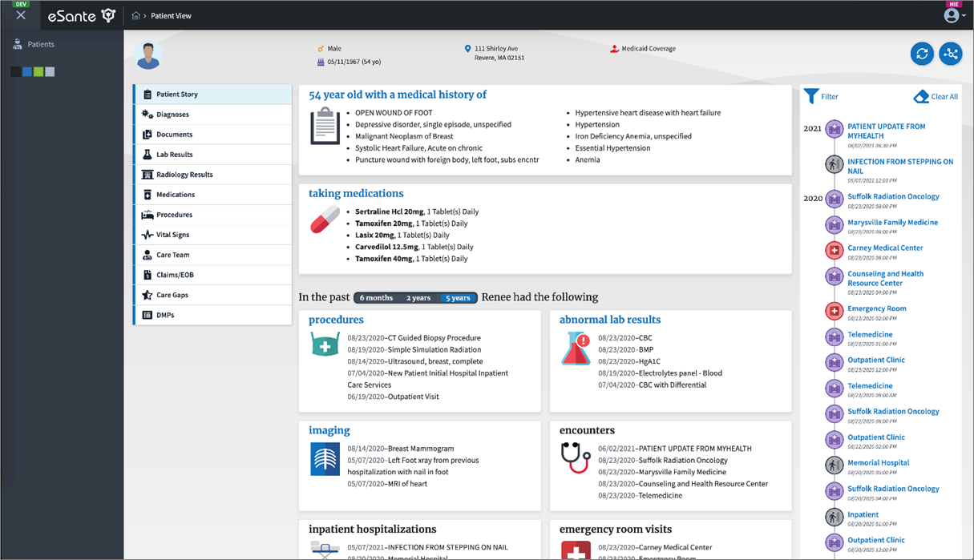Select the 6 months time range
The image size is (974, 560).
coord(377,298)
